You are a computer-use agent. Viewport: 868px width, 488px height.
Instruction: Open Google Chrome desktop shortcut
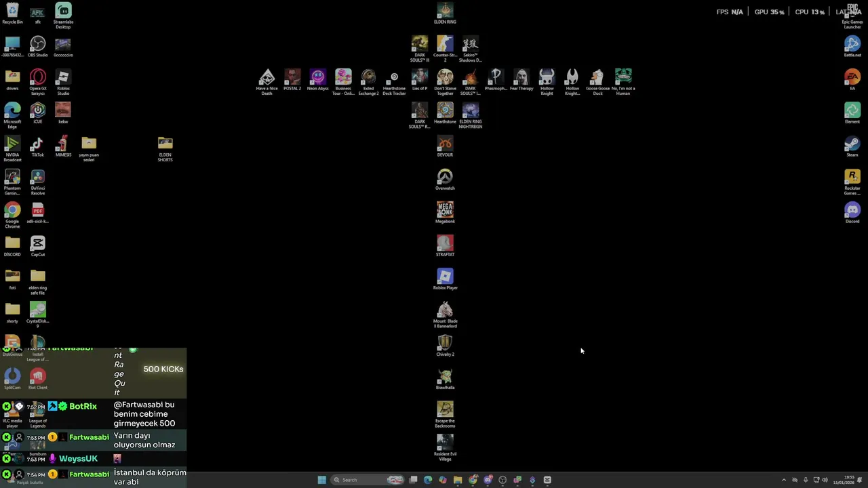point(12,215)
